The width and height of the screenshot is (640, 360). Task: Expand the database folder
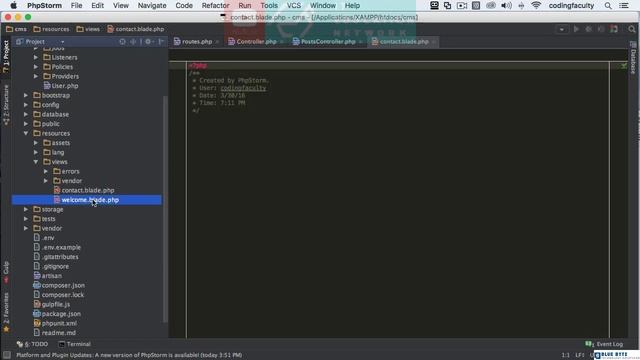[x=26, y=114]
